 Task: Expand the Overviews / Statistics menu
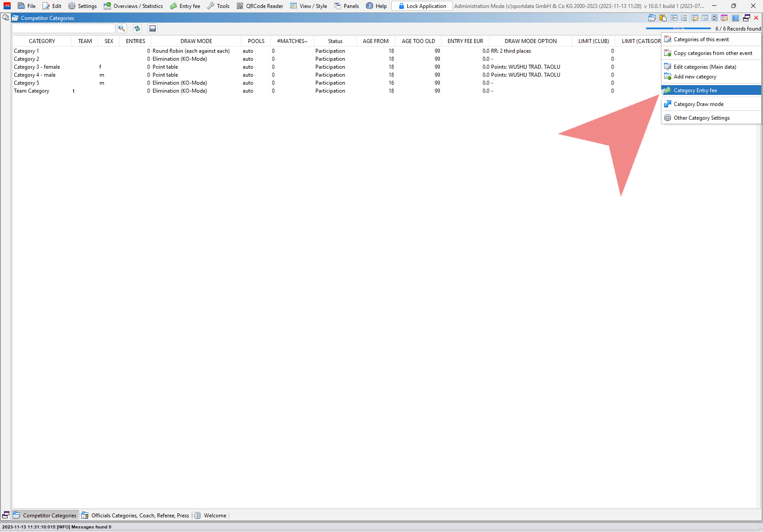pyautogui.click(x=133, y=6)
